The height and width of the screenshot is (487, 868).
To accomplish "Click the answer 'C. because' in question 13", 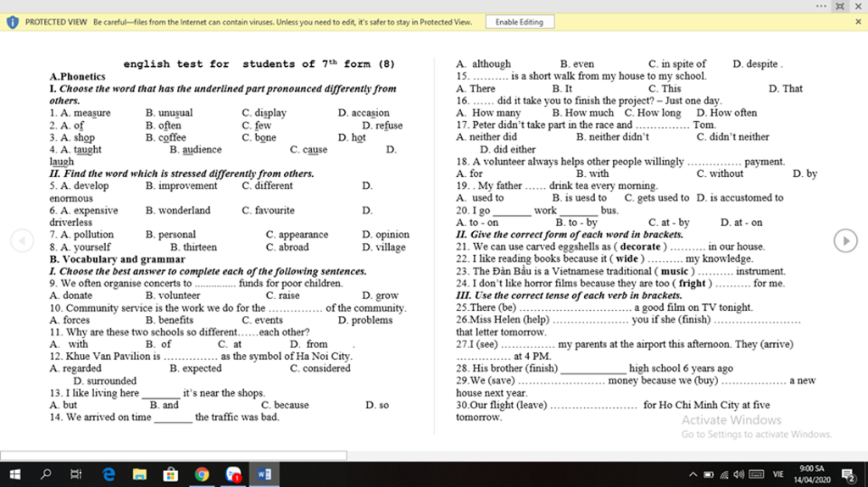I will 285,405.
